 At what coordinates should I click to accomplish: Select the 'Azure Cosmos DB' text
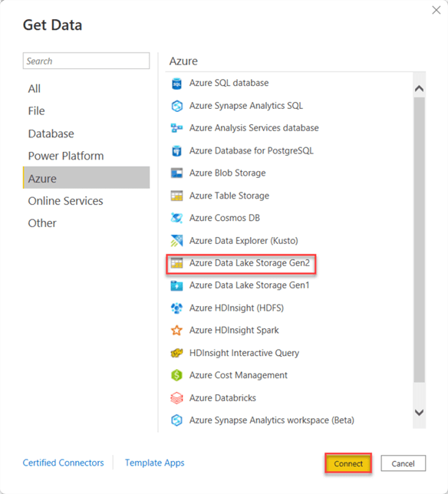(225, 218)
